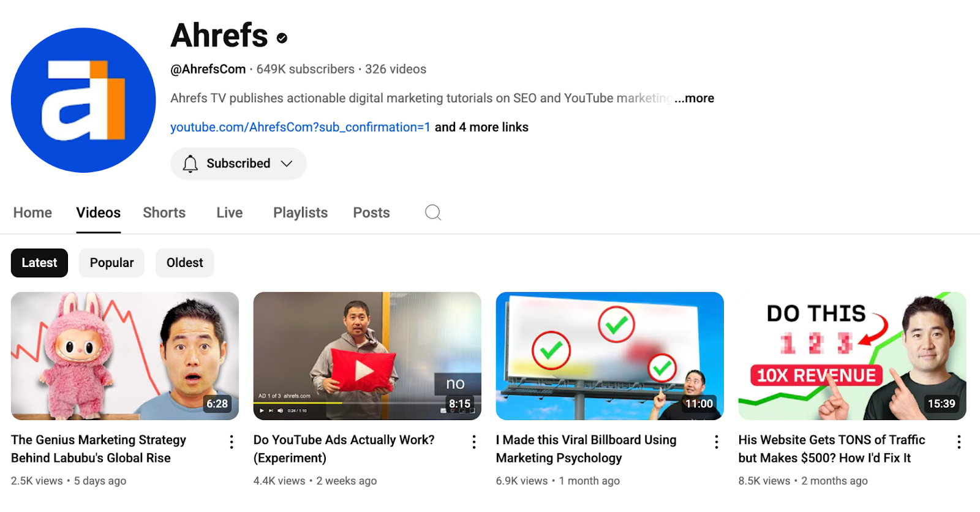This screenshot has width=980, height=512.
Task: Open 'His Website Gets TONS of Traffic' title
Action: point(832,449)
